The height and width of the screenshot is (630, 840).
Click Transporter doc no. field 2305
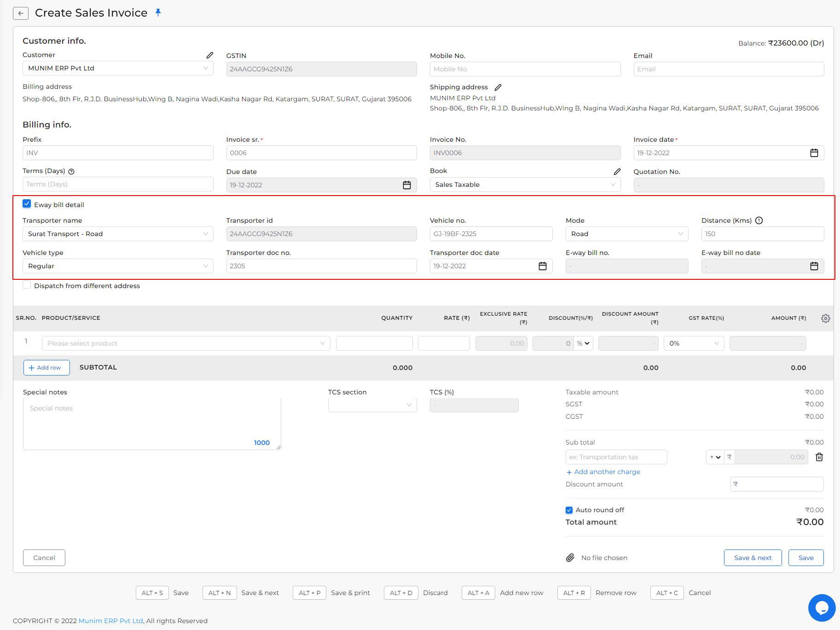(321, 266)
